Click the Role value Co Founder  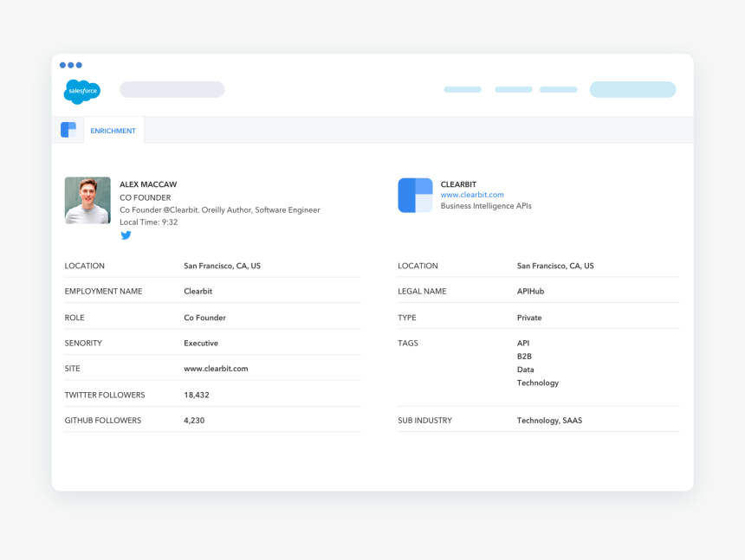click(204, 318)
